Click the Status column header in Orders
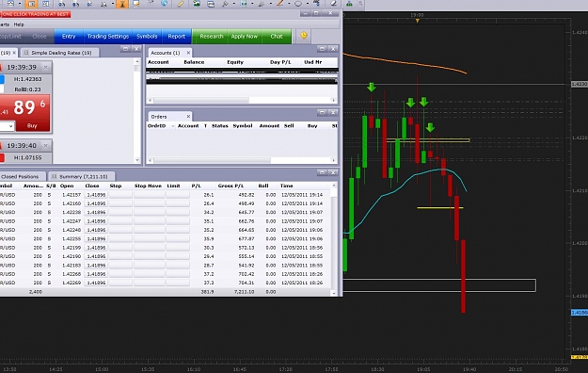This screenshot has width=588, height=373. pos(220,126)
